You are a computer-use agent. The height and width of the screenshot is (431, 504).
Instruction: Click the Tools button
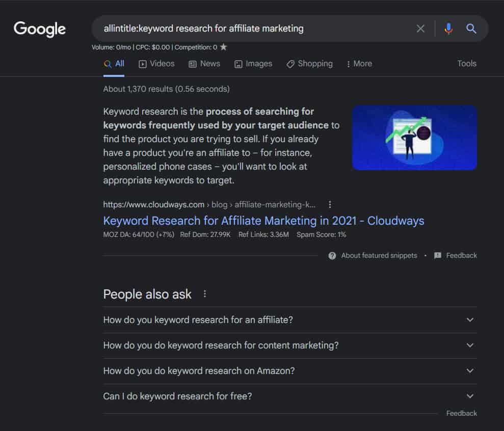tap(466, 63)
